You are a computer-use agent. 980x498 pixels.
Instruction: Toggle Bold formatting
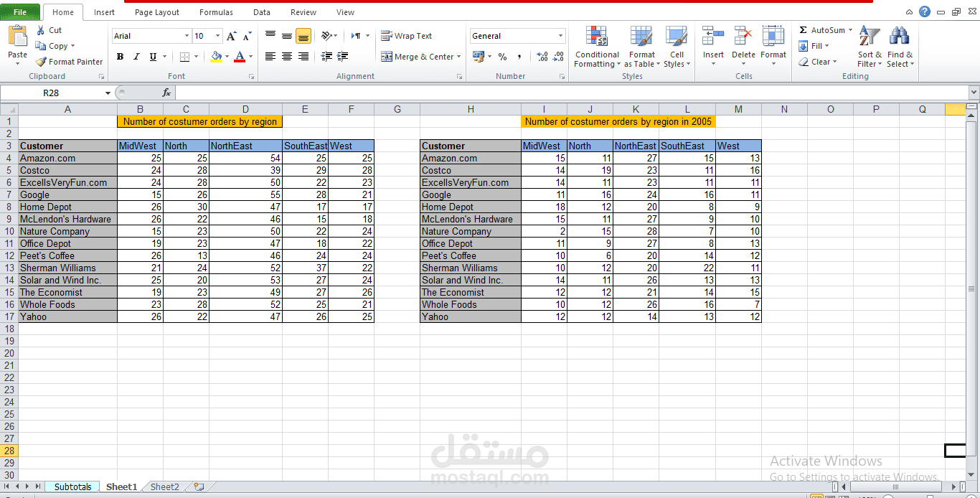point(120,57)
